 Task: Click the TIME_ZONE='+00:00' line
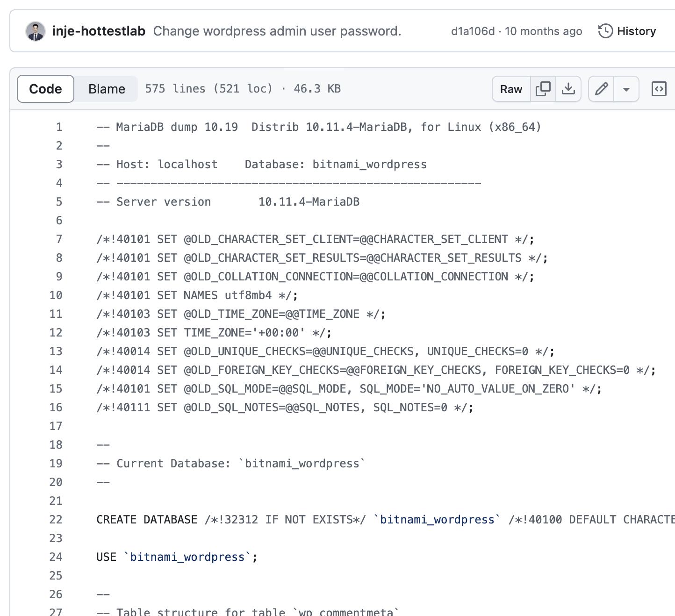[214, 333]
